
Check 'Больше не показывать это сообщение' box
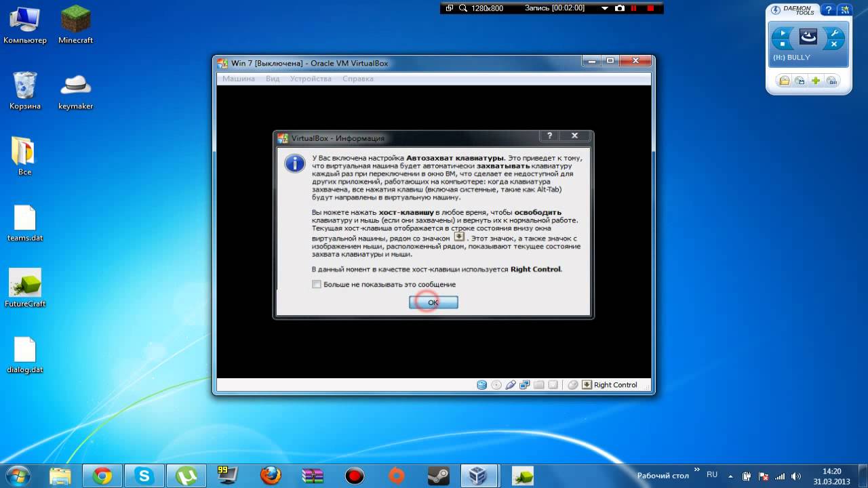pyautogui.click(x=317, y=285)
